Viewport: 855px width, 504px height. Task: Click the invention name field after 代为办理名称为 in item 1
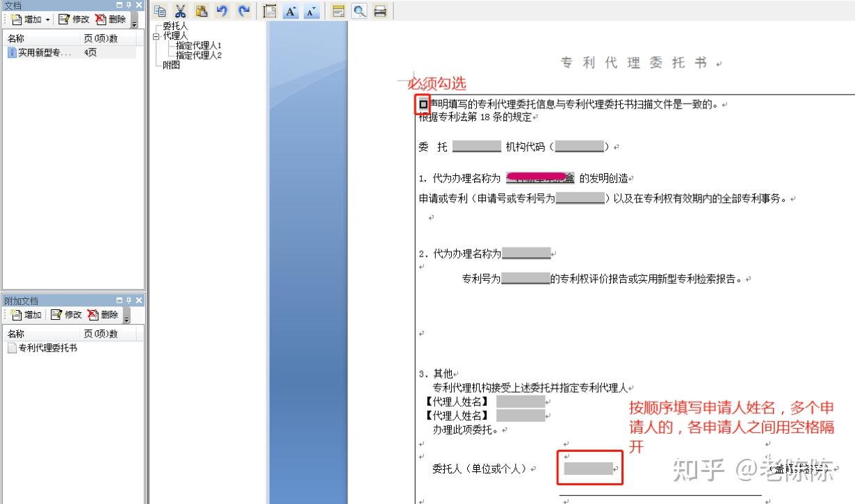pyautogui.click(x=540, y=178)
